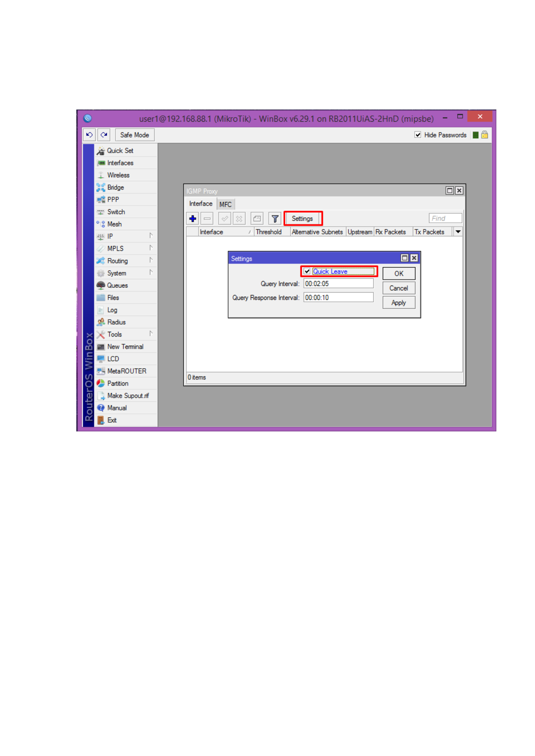Open the Mesh section
The height and width of the screenshot is (756, 535).
click(x=126, y=224)
